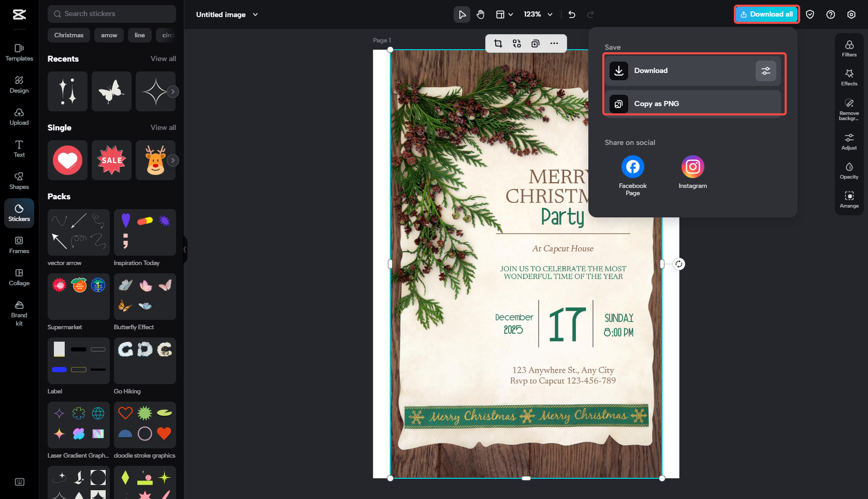Switch to the Design panel
Viewport: 868px width, 499px height.
pyautogui.click(x=19, y=84)
